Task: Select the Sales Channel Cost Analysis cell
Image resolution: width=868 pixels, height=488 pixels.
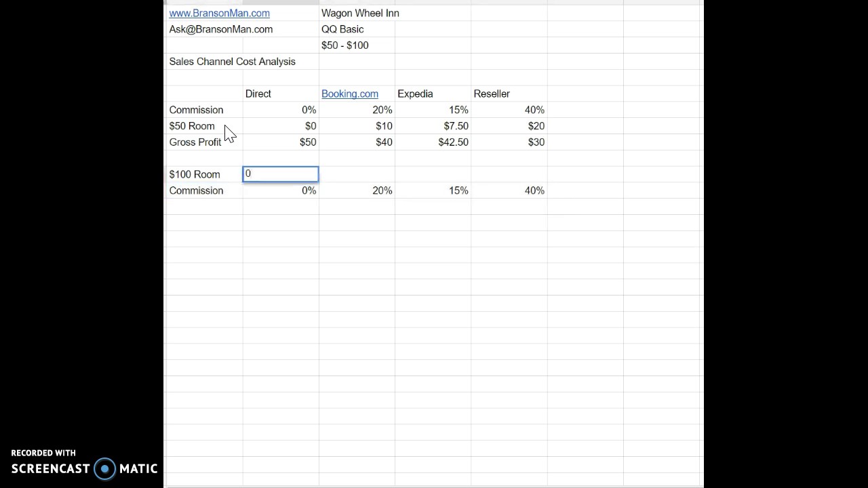Action: 232,62
